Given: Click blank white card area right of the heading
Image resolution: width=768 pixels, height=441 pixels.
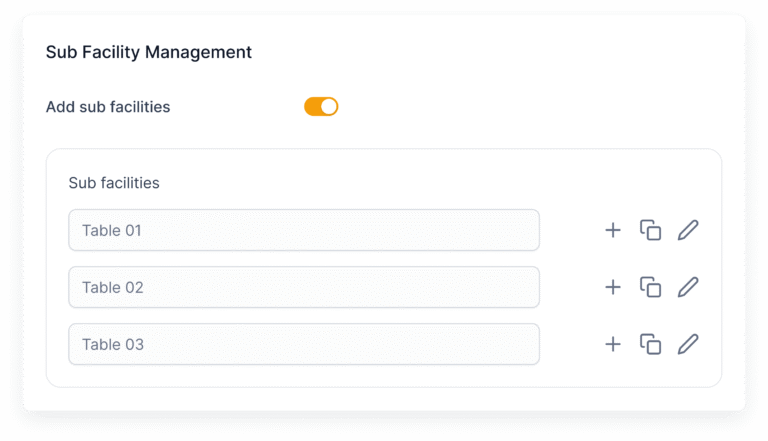Looking at the screenshot, I should point(500,51).
